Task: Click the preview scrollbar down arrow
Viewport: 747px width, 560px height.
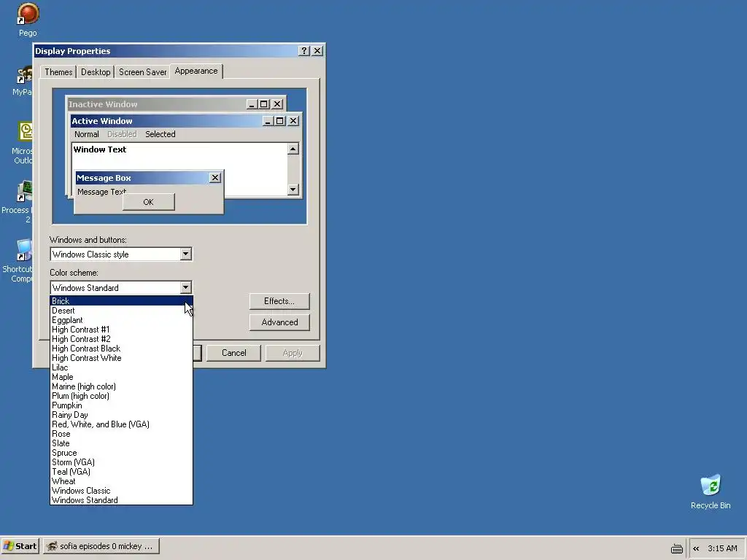Action: tap(293, 190)
